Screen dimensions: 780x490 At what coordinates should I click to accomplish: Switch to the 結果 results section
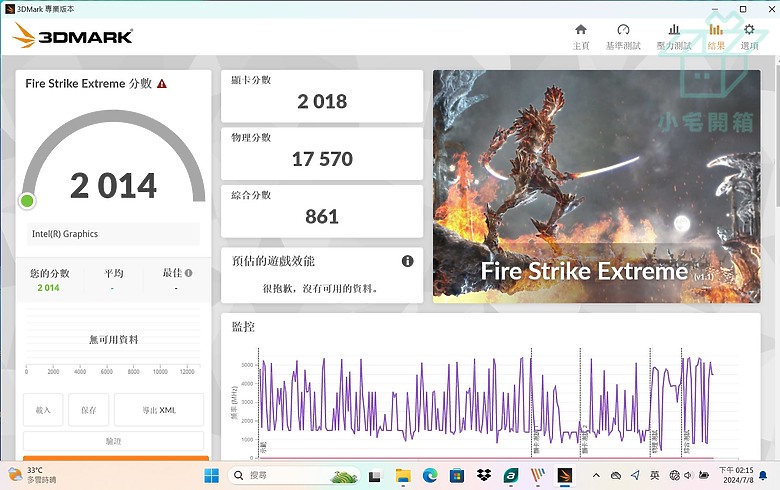pos(716,37)
